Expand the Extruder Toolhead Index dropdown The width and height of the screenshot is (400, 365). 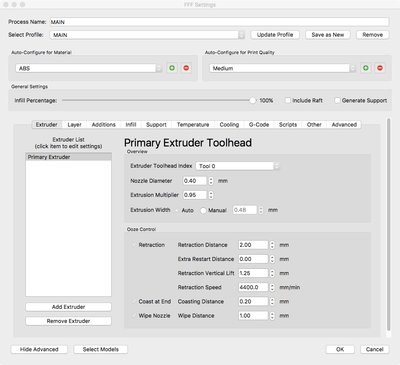pyautogui.click(x=238, y=166)
